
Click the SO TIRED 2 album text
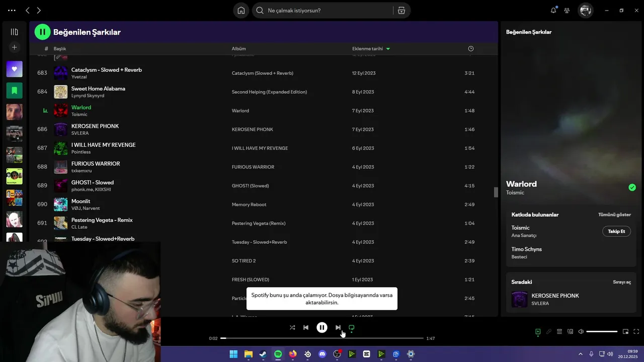tap(244, 261)
